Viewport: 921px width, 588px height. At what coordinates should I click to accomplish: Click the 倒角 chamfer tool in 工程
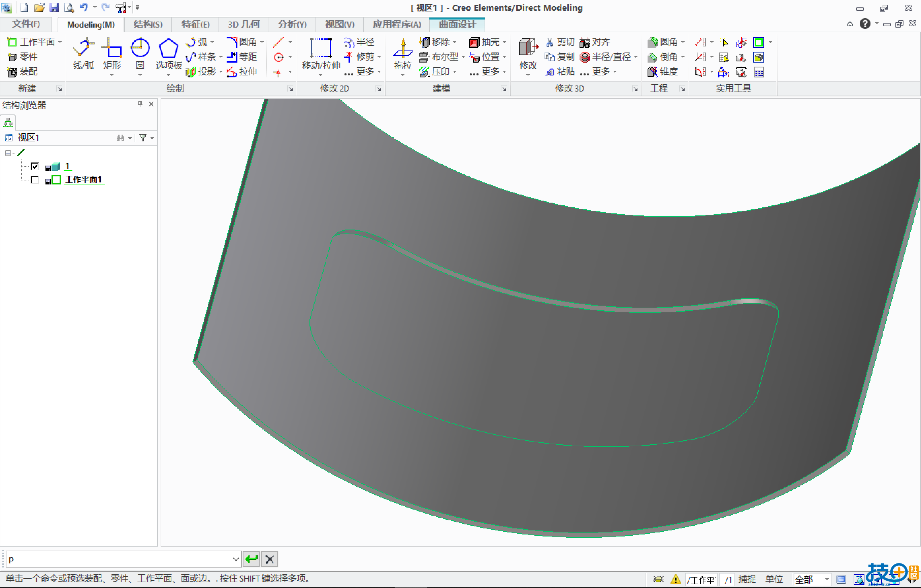click(x=663, y=57)
